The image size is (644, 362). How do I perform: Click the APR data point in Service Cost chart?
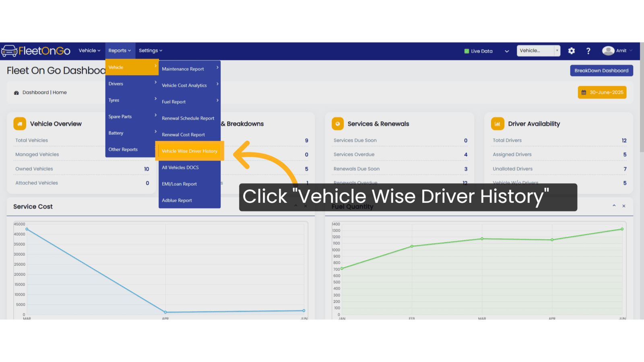[x=165, y=312]
